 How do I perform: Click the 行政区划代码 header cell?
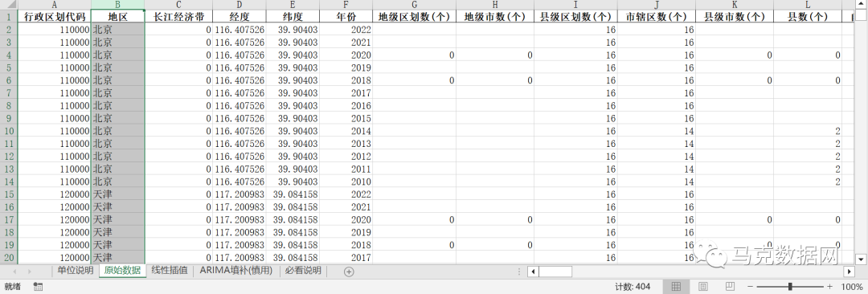tap(55, 17)
